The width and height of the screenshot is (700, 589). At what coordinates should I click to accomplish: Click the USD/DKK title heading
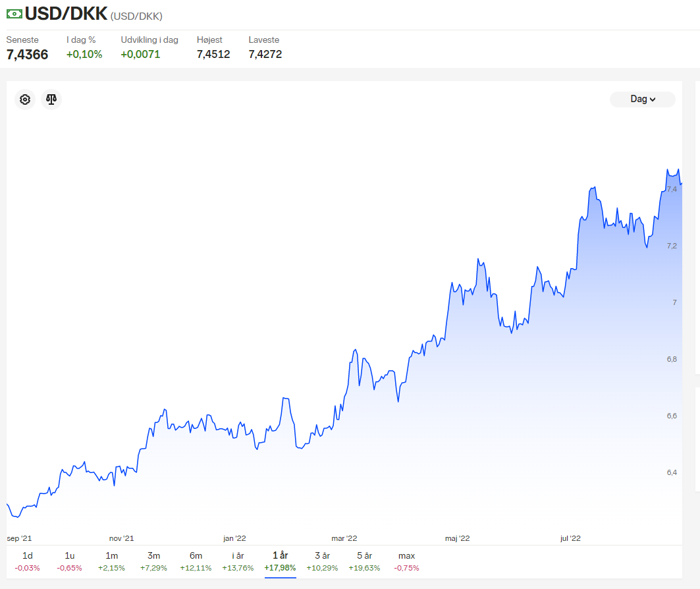point(66,14)
